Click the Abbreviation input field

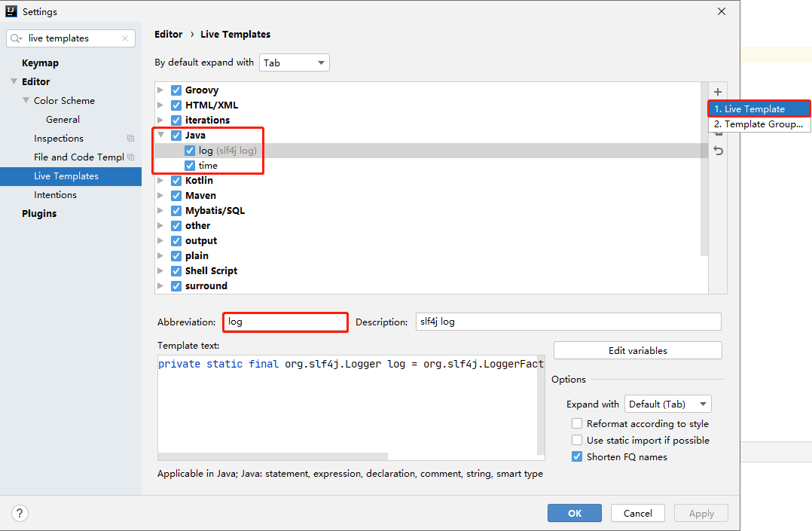point(285,322)
